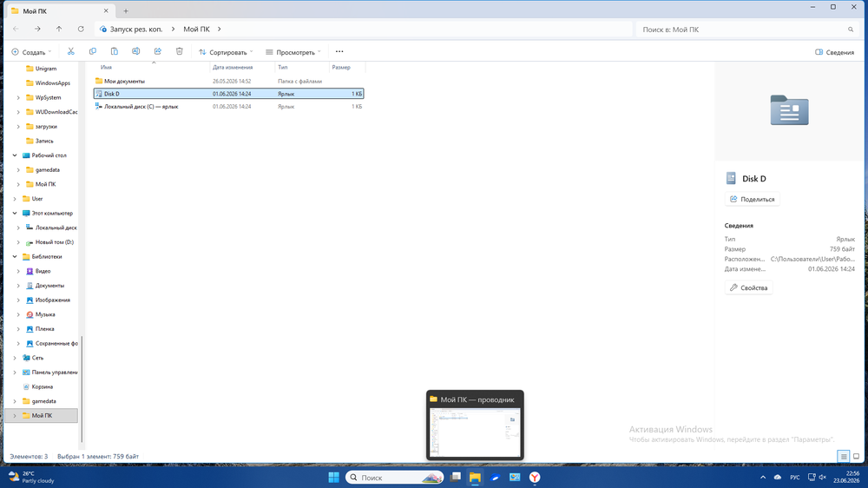Expand the Видео library node
868x488 pixels.
point(18,272)
